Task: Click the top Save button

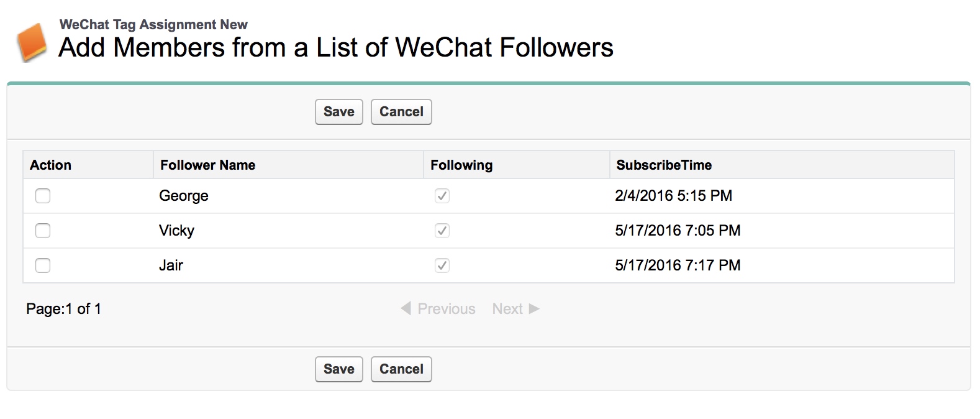Action: pos(339,112)
